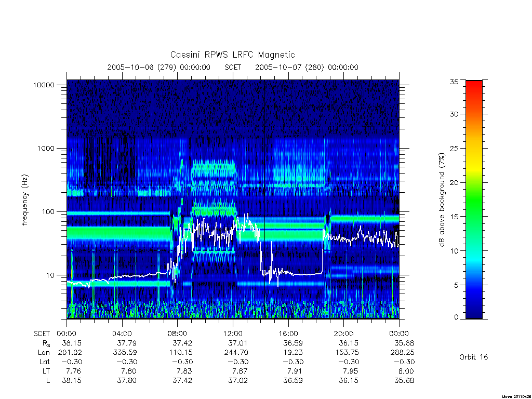Image resolution: width=532 pixels, height=399 pixels.
Task: Click the '12:00' time tick label
Action: [233, 334]
